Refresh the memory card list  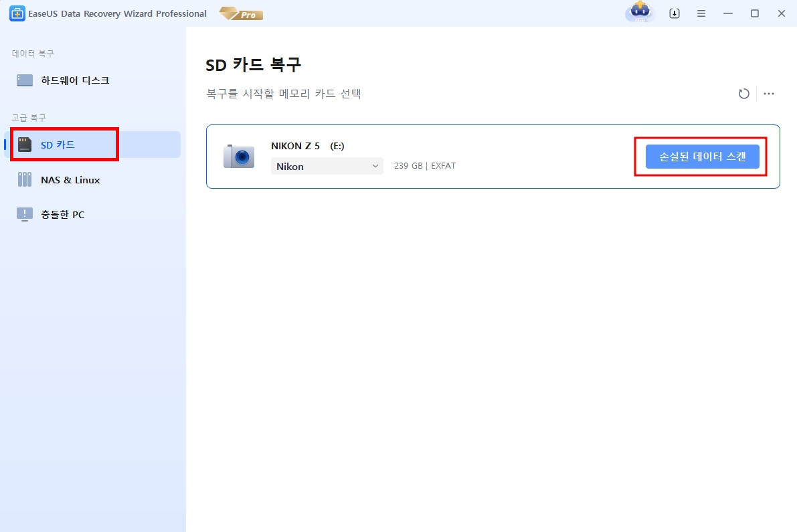tap(743, 94)
